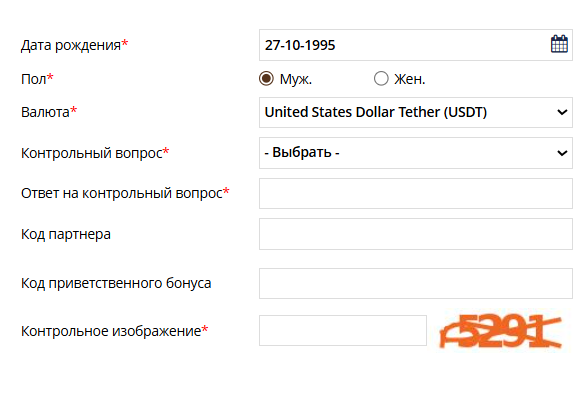Click the orange captcha image 5291
The width and height of the screenshot is (585, 399).
(x=501, y=331)
